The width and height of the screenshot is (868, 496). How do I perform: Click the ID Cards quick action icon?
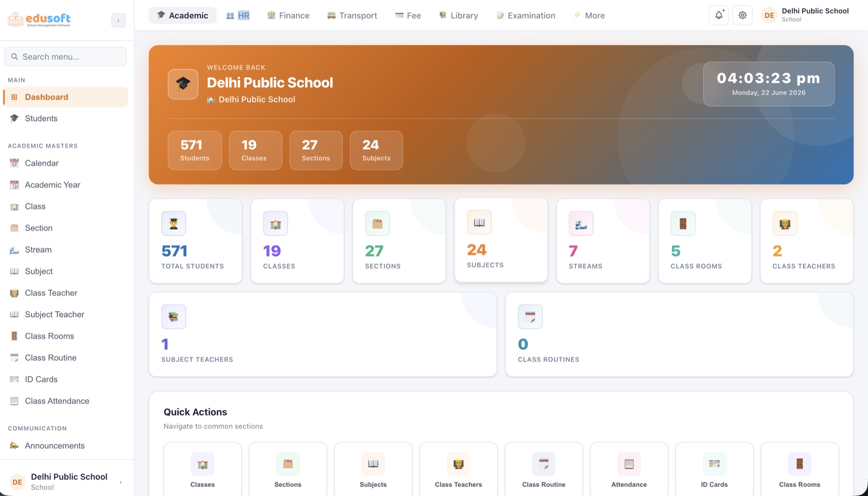point(714,464)
